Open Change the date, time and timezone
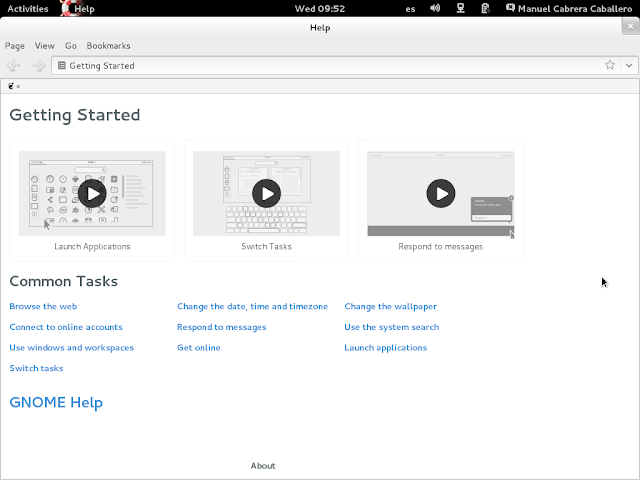Image resolution: width=640 pixels, height=480 pixels. (x=252, y=306)
